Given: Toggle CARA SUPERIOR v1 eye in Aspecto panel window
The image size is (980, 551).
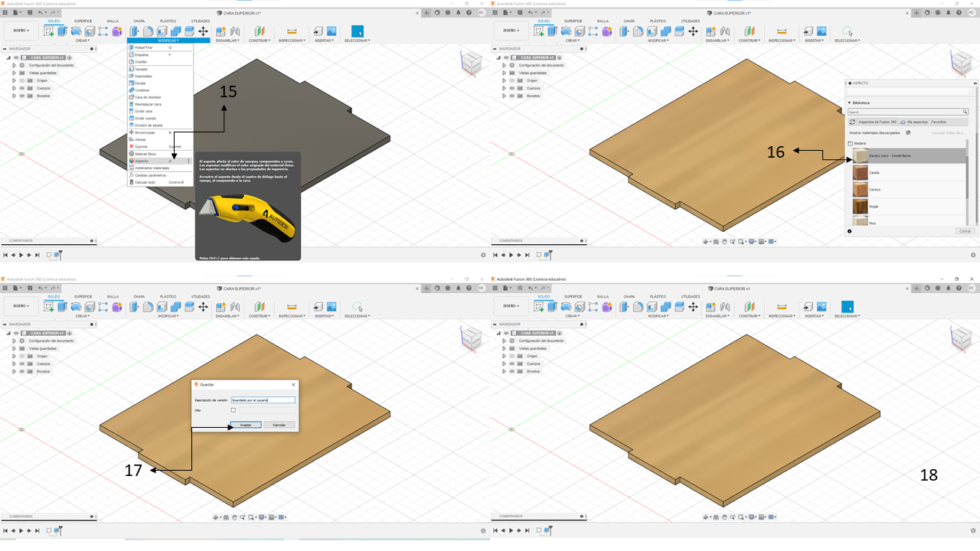Looking at the screenshot, I should pos(506,57).
